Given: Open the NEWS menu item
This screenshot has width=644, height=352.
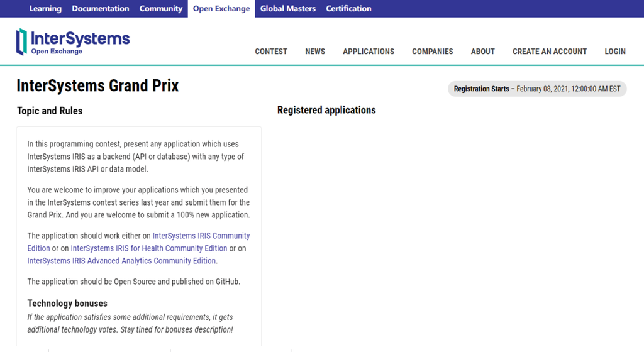Looking at the screenshot, I should pos(315,52).
